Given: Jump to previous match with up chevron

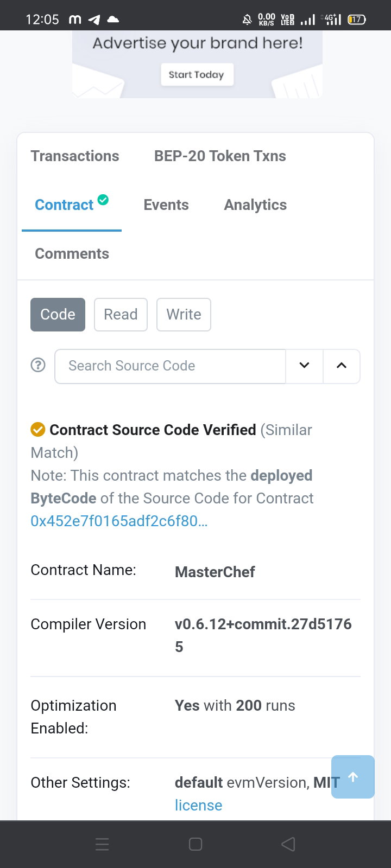Looking at the screenshot, I should (342, 366).
